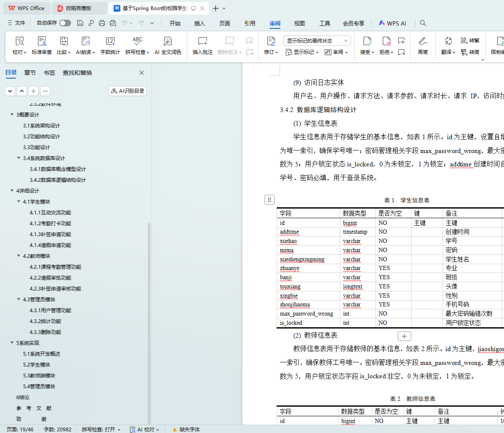
Task: Open the search magnifier in ribbon tabs
Action: [423, 23]
